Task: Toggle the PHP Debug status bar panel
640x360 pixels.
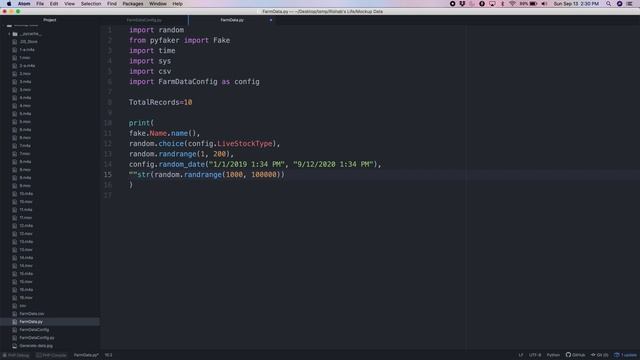Action: 16,355
